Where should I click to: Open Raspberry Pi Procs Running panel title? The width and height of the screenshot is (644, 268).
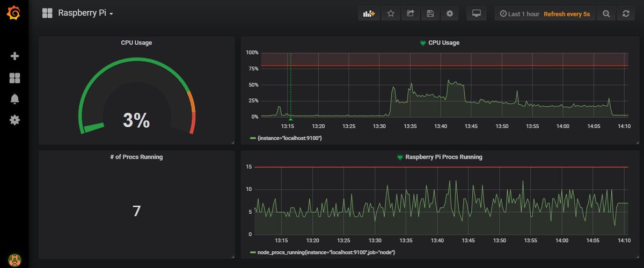(444, 157)
